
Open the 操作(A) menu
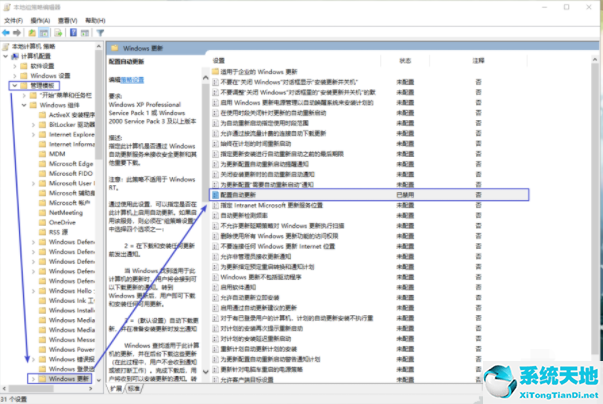pos(41,20)
